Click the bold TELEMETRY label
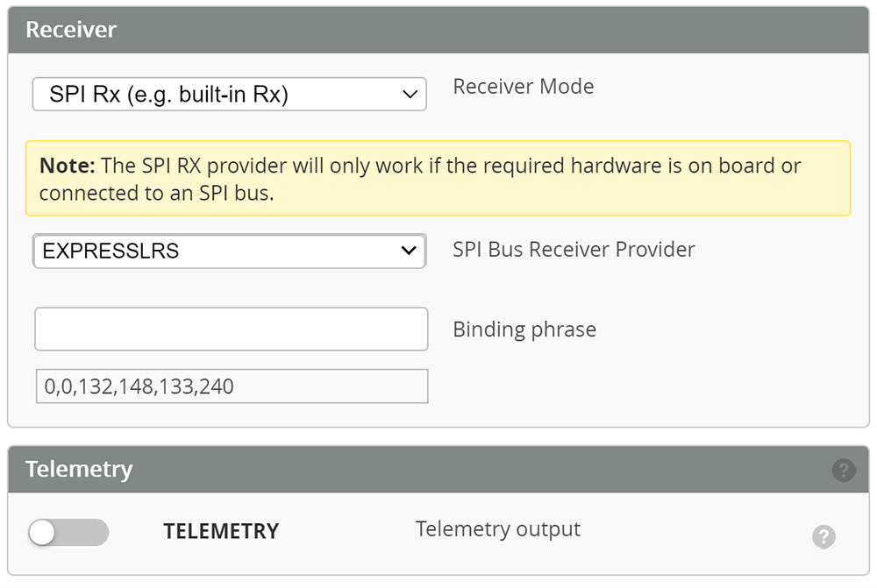The width and height of the screenshot is (877, 588). point(221,531)
